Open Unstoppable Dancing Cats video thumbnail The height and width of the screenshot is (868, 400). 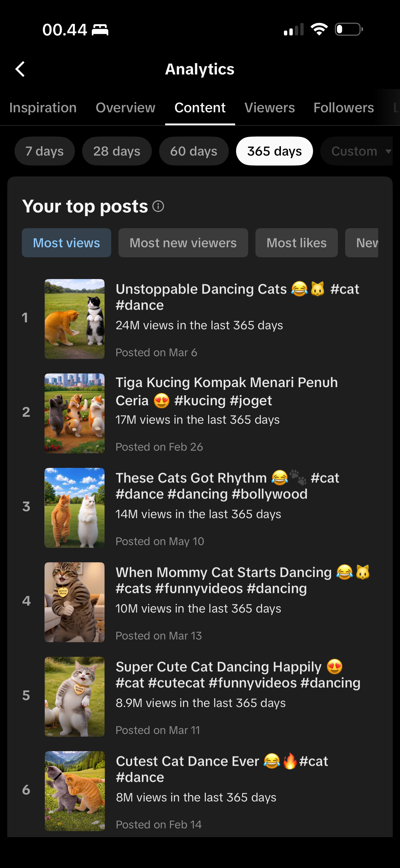pos(75,319)
